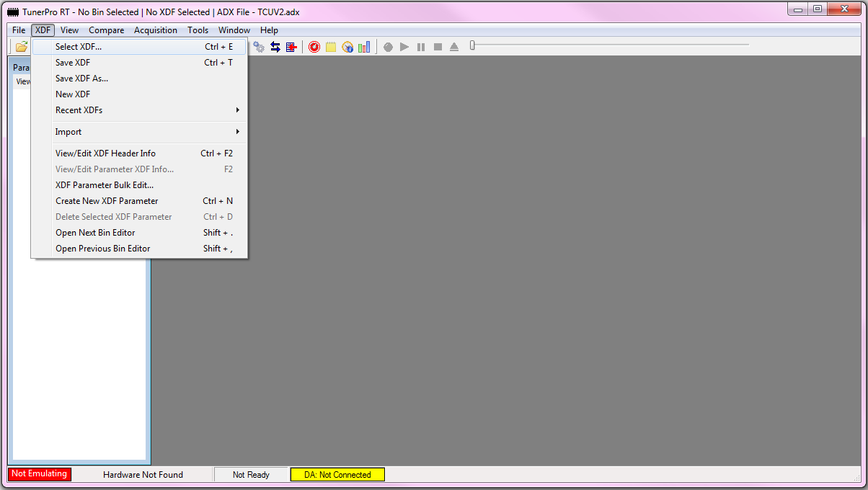Click the DA: Not Connected status indicator
868x490 pixels.
337,475
